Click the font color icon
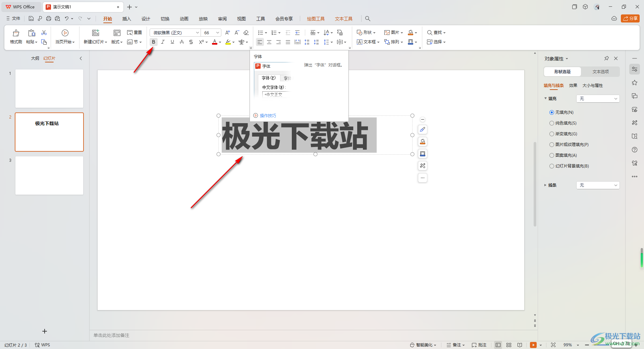This screenshot has width=644, height=349. (215, 42)
